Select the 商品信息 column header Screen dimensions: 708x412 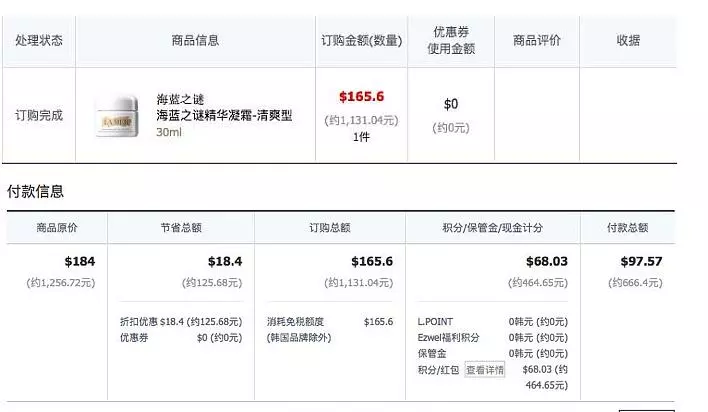point(195,41)
